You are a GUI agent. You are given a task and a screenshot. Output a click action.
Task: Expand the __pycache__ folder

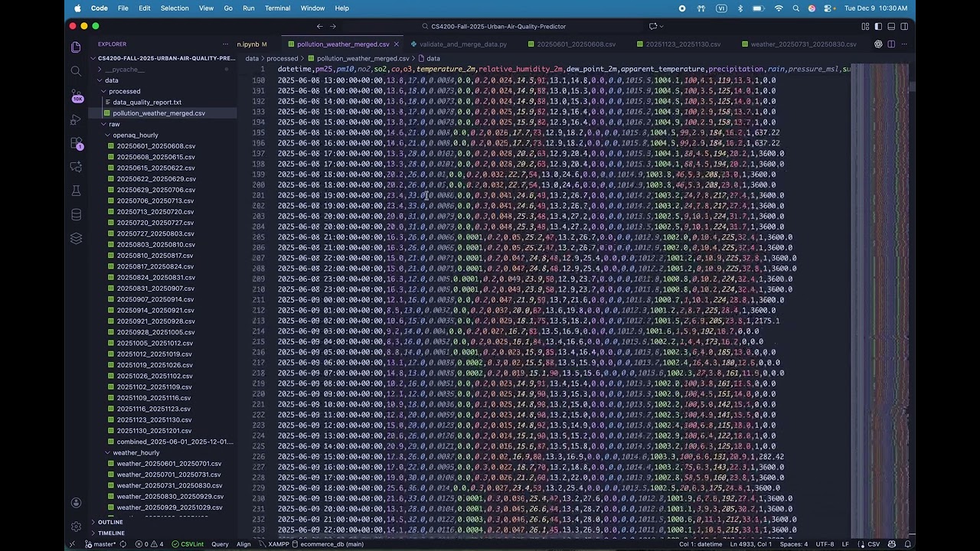pos(100,69)
